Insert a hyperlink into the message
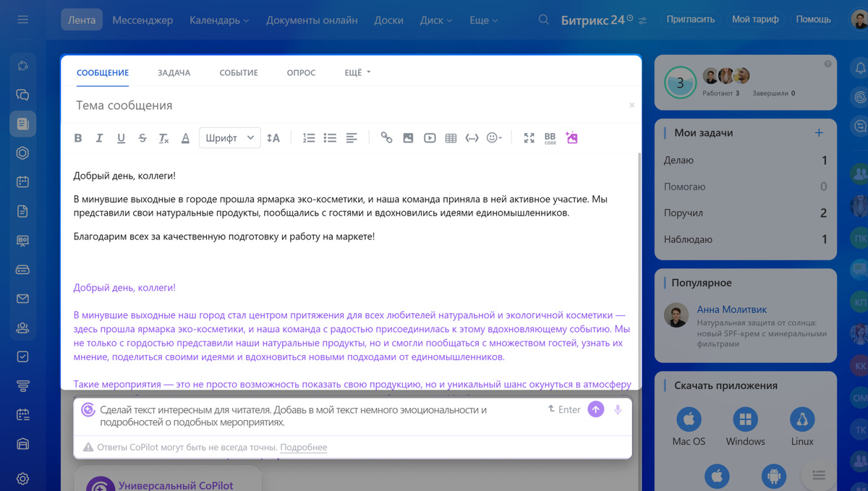 tap(386, 137)
